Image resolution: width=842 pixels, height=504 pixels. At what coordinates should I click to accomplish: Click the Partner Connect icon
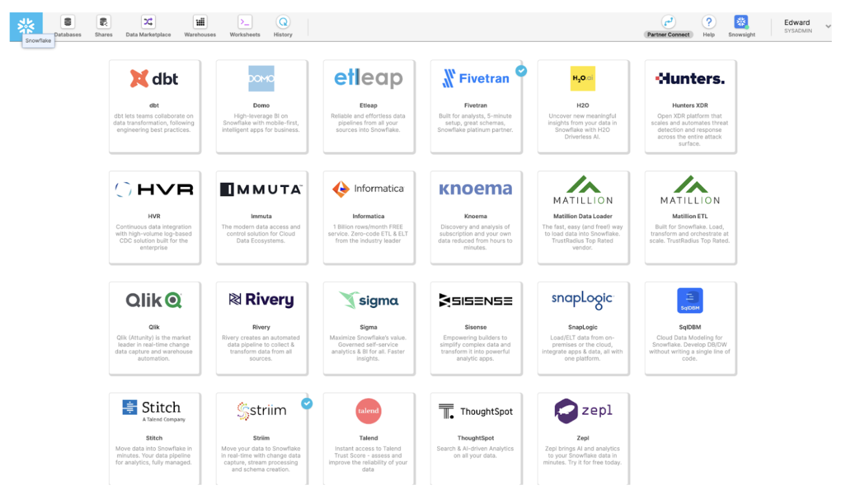[x=668, y=22]
